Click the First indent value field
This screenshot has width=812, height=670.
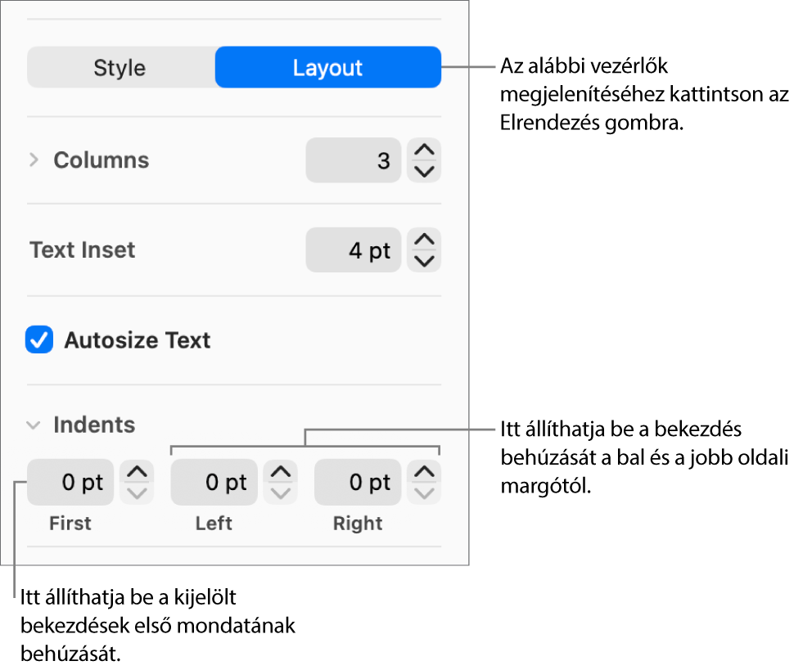(70, 483)
